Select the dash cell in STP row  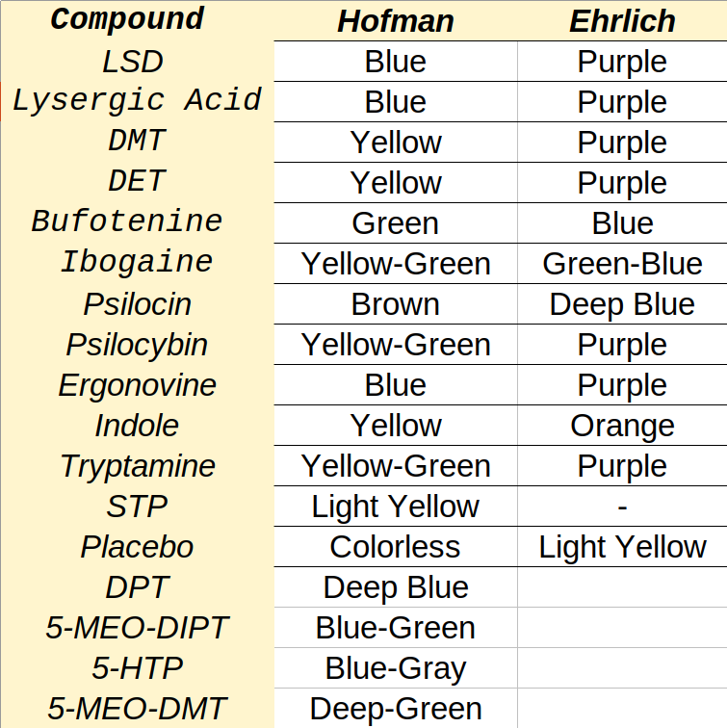622,507
